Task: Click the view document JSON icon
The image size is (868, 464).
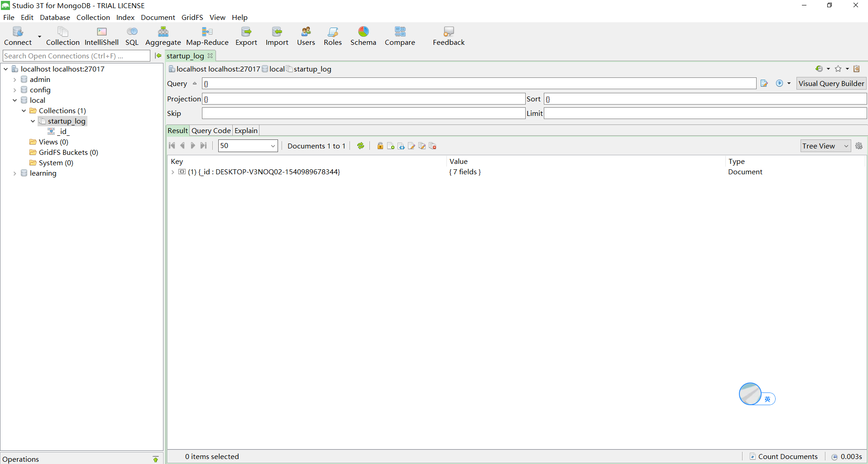Action: [401, 146]
